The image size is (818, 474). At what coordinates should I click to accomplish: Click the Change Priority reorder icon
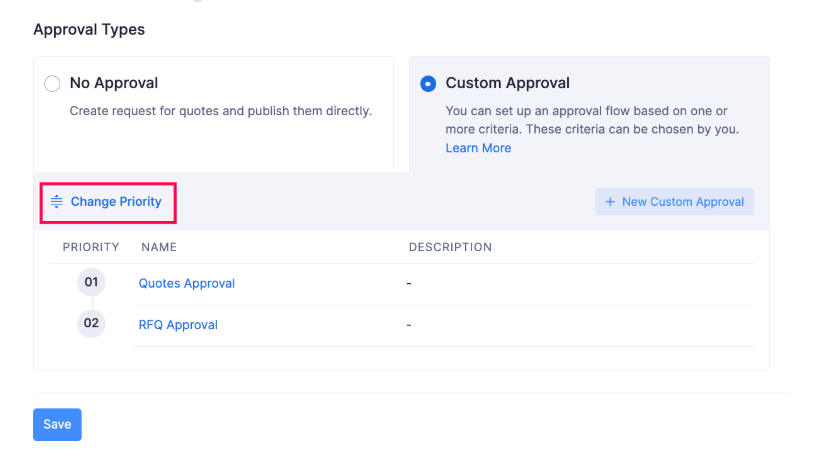click(x=57, y=202)
